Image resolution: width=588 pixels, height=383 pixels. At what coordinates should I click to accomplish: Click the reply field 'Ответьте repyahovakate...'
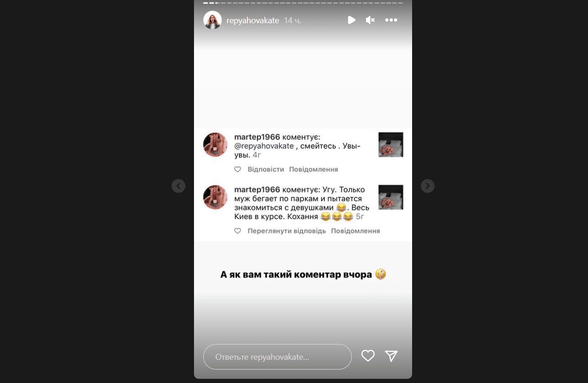[x=278, y=357]
